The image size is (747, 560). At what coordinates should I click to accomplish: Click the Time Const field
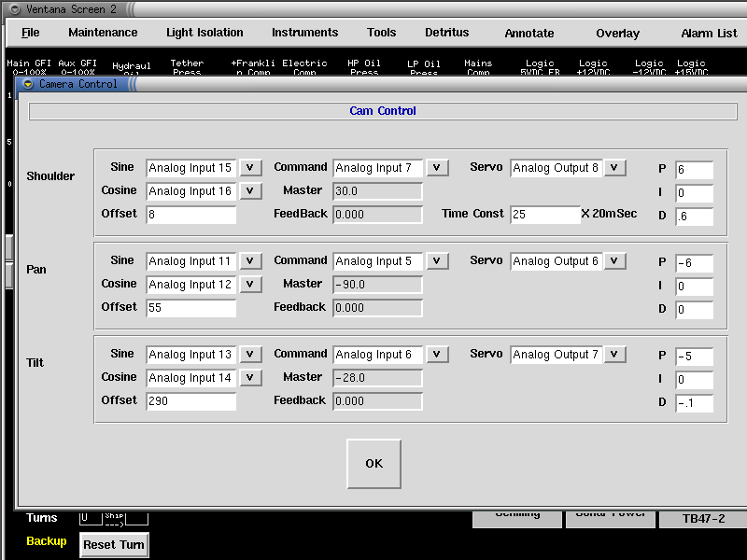545,215
